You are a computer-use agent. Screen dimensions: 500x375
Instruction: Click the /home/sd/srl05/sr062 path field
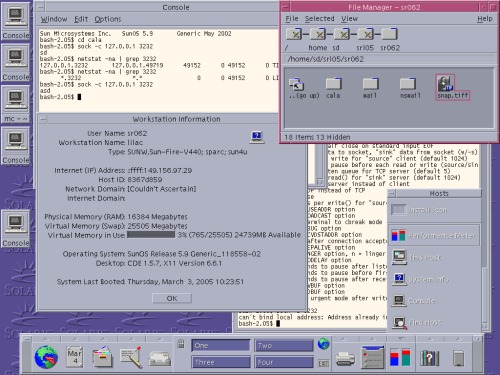tap(389, 59)
